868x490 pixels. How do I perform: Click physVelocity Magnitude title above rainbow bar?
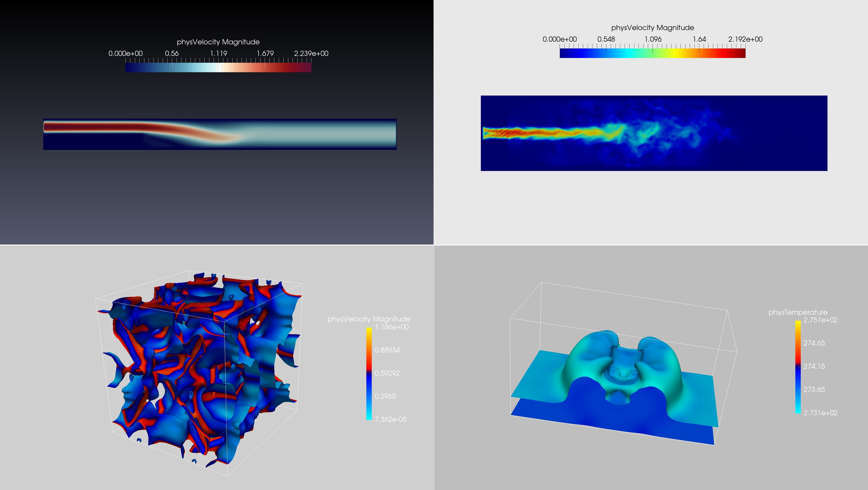(653, 28)
